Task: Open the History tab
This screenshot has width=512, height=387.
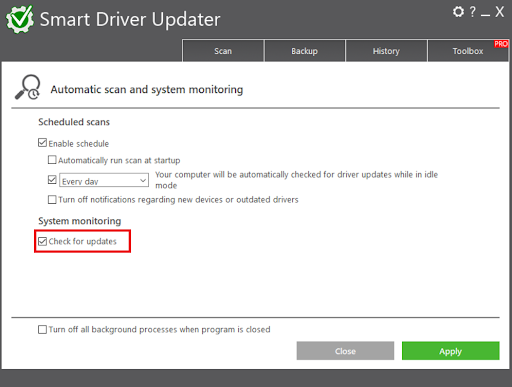Action: [386, 51]
